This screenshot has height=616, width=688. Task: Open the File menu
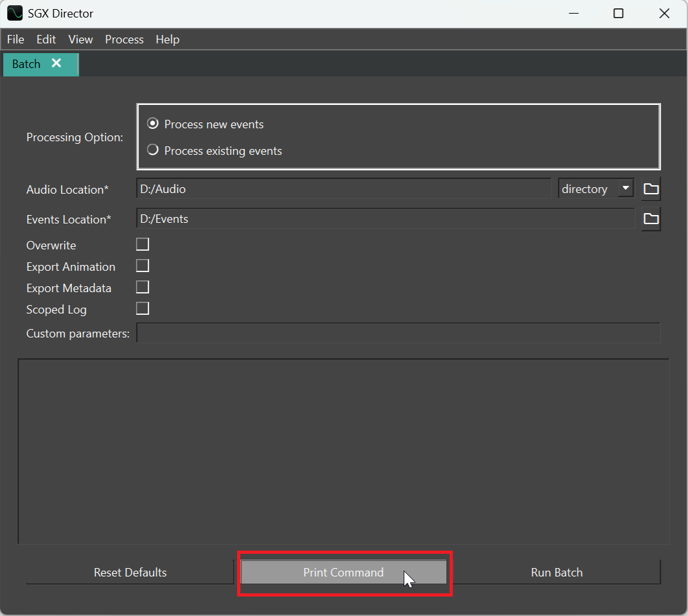16,40
